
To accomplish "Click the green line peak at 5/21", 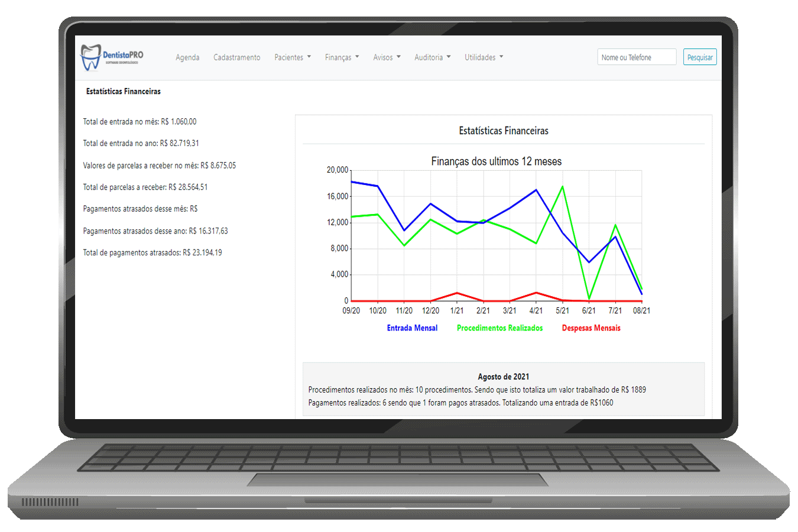I will point(562,187).
